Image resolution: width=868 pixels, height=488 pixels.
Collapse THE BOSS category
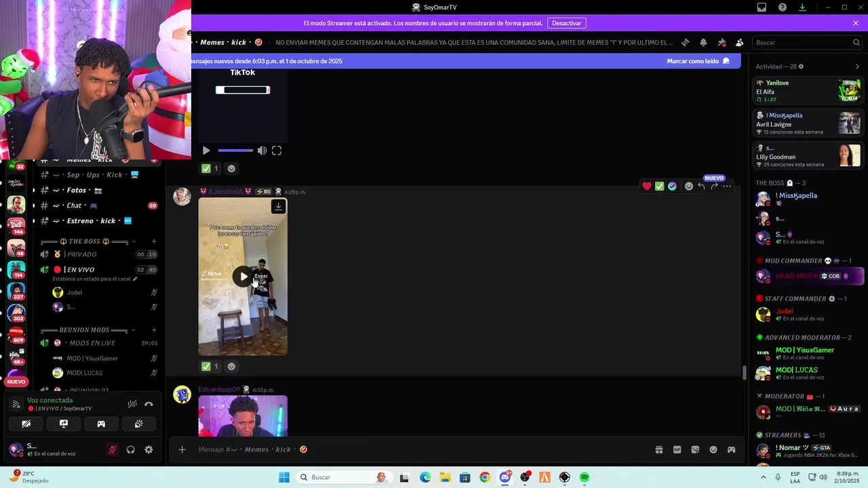click(88, 241)
